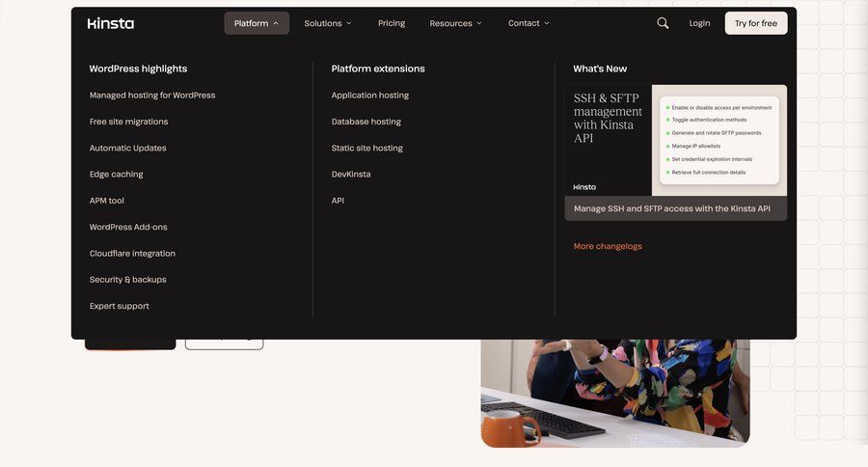The height and width of the screenshot is (467, 868).
Task: Click the Kinsta logo
Action: click(111, 23)
